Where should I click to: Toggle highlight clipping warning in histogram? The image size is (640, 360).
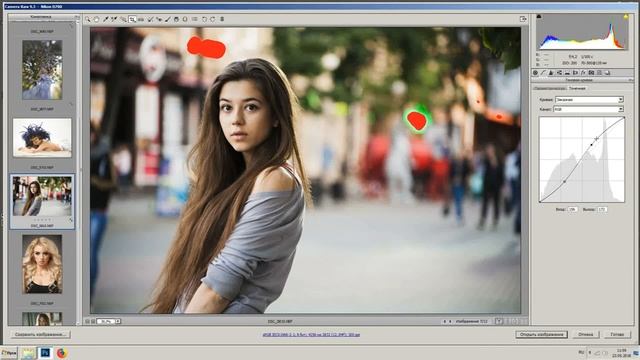tap(626, 17)
